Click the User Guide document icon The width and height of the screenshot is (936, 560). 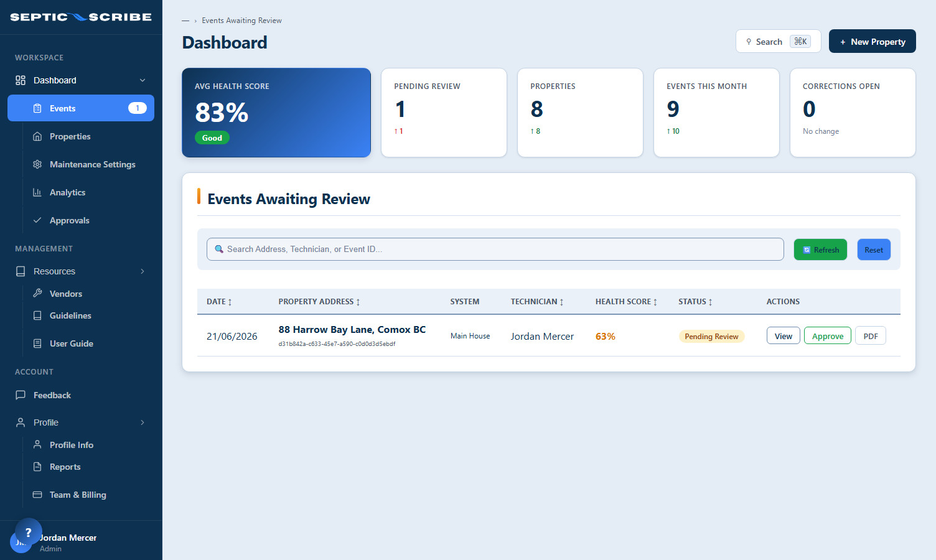(37, 343)
